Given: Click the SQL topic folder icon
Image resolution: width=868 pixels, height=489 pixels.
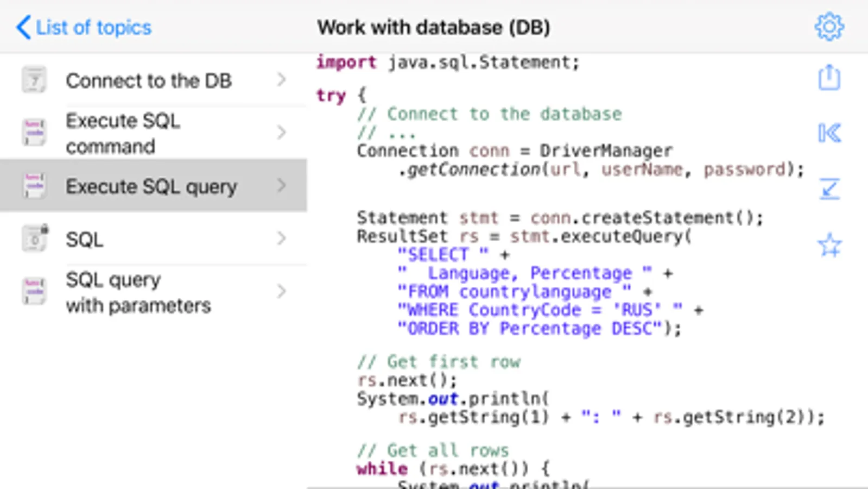Looking at the screenshot, I should pos(35,239).
